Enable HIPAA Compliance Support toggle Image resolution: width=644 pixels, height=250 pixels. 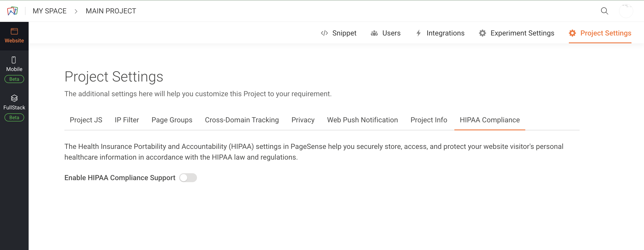pos(188,178)
